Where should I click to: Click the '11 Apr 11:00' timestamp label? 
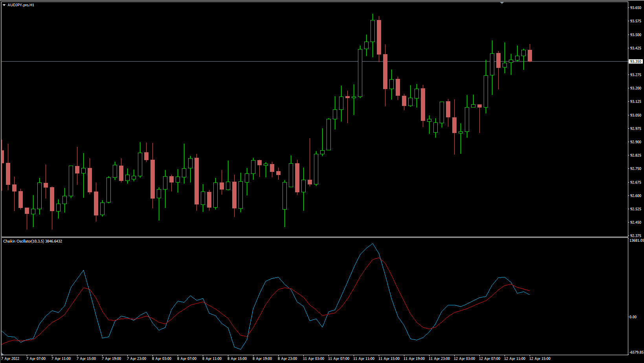point(363,358)
